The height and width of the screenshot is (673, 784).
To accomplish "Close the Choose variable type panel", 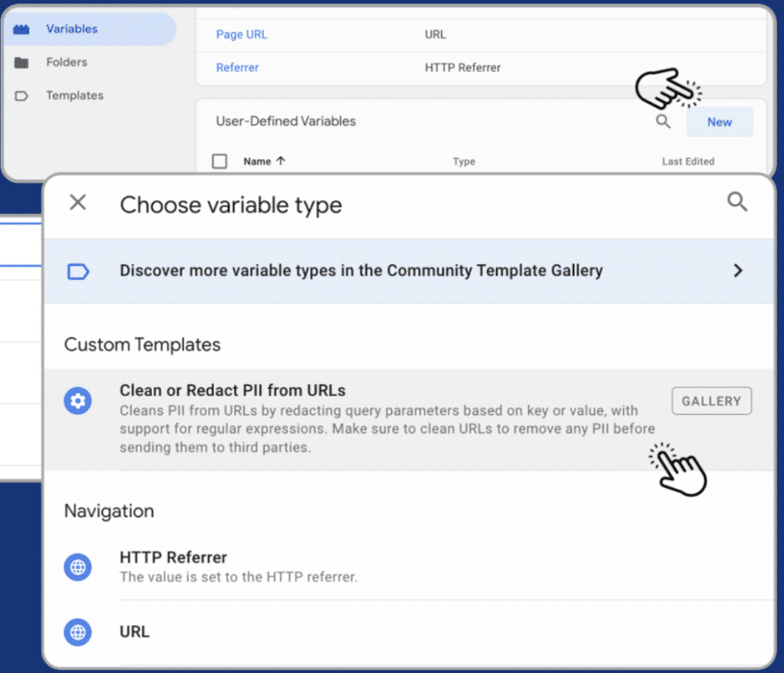I will click(x=78, y=202).
